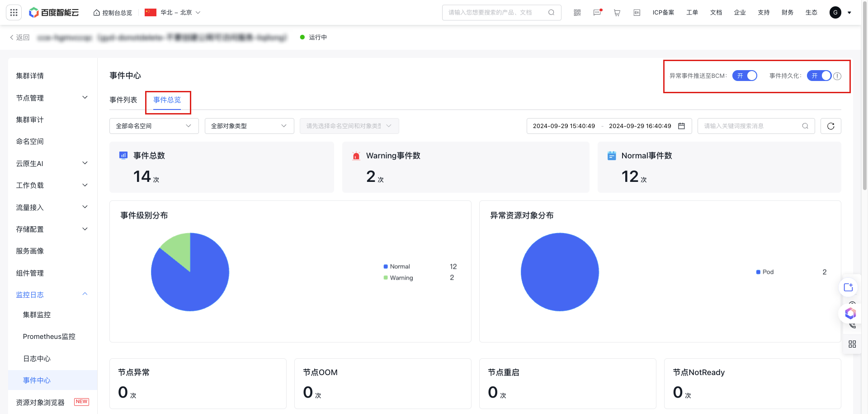Open the floating AI assistant icon
868x414 pixels.
pos(850,313)
